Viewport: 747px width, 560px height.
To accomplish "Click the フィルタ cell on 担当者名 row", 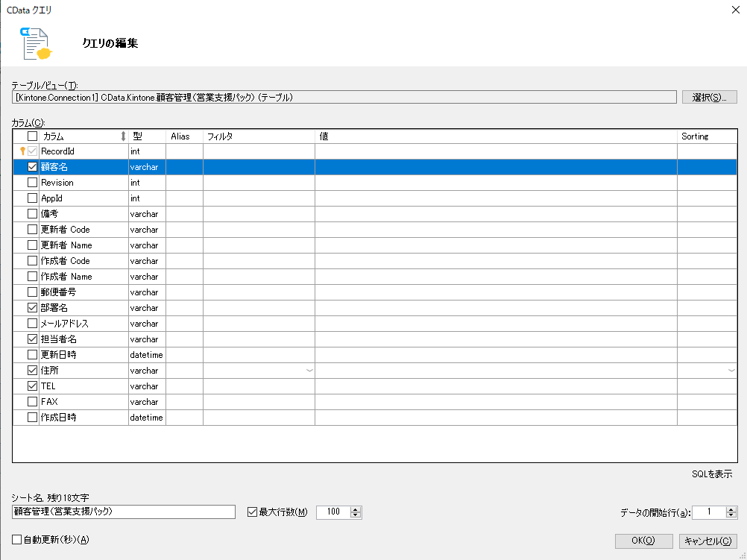I will tap(259, 339).
